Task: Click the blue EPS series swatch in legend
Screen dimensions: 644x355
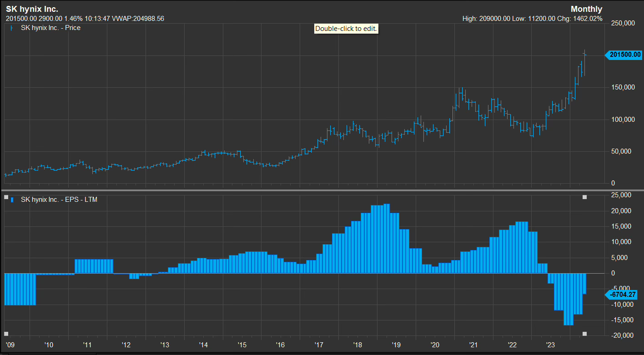Action: [12, 200]
